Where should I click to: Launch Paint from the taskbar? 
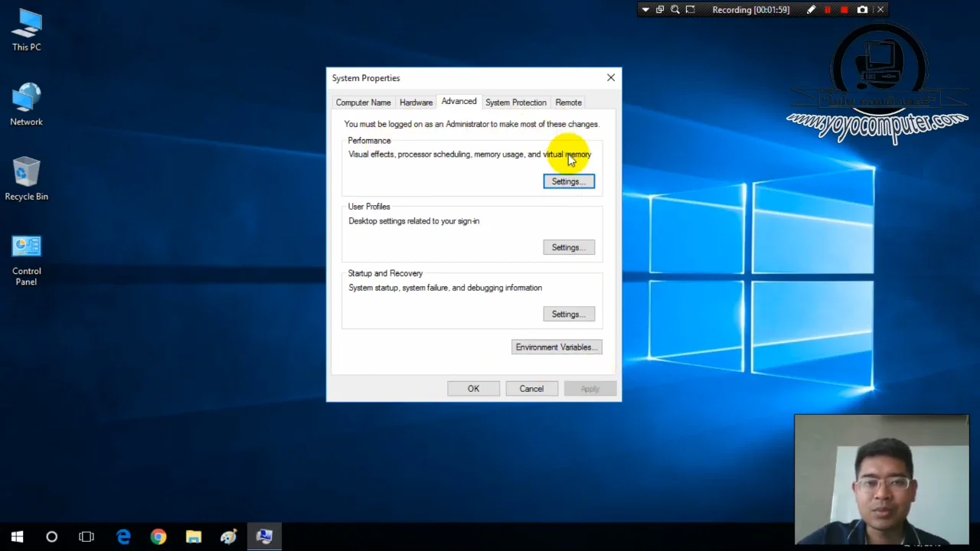(228, 536)
